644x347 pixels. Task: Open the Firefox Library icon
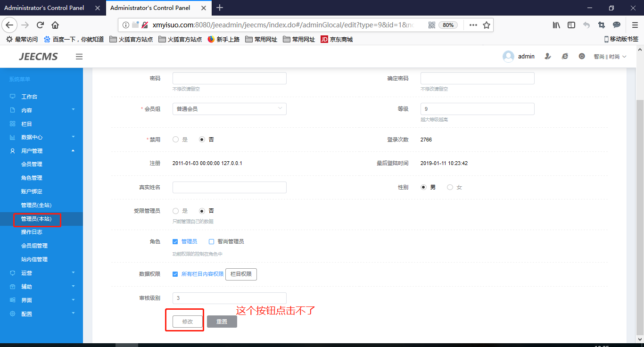point(556,25)
